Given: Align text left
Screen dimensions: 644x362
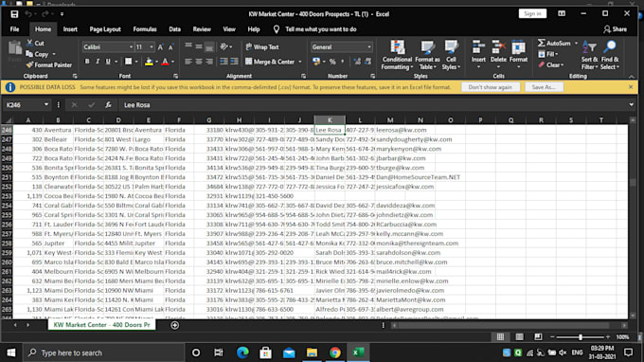Looking at the screenshot, I should pyautogui.click(x=188, y=62).
